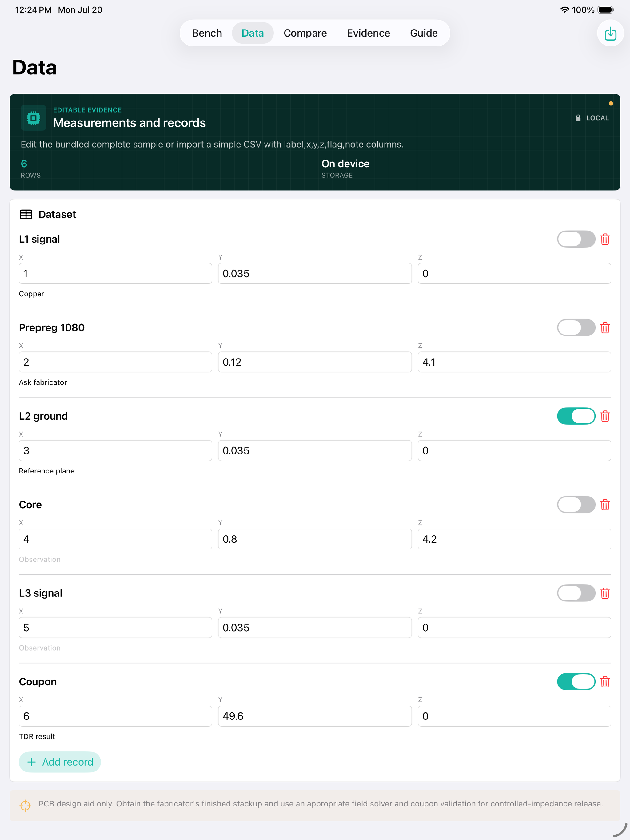The width and height of the screenshot is (630, 840).
Task: Edit the Coupon Z field
Action: (x=514, y=716)
